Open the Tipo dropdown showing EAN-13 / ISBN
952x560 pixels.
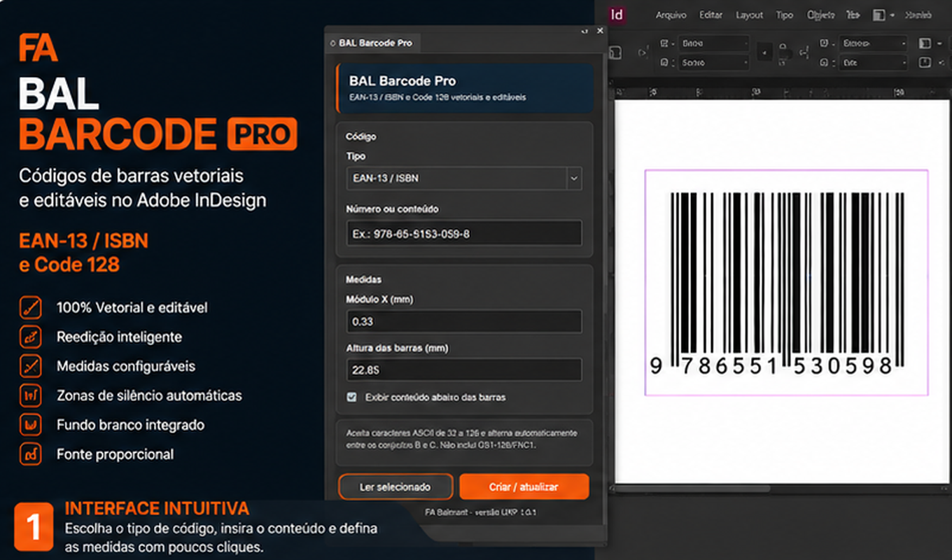464,178
